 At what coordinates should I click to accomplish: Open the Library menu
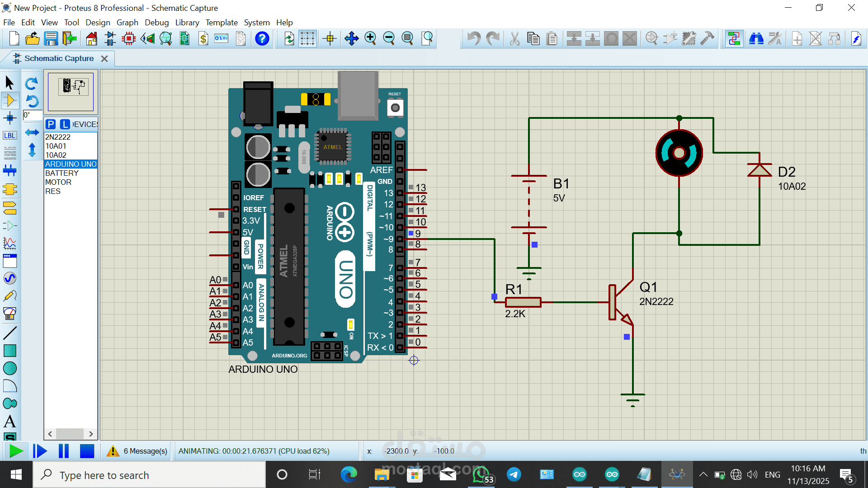(x=187, y=23)
